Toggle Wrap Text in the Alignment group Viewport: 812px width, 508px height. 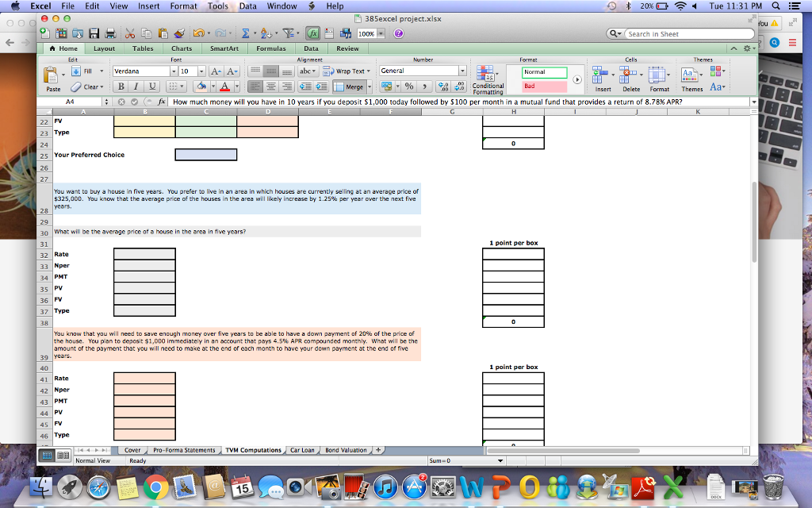[348, 71]
